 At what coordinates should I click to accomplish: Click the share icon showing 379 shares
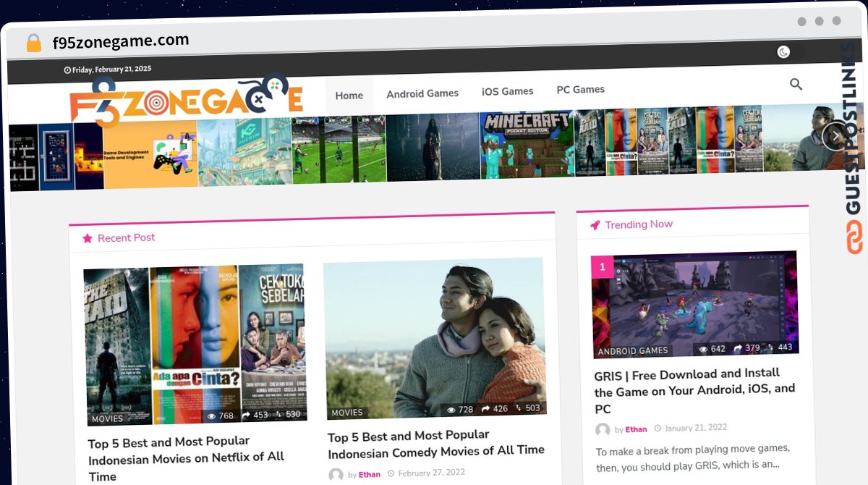[x=739, y=348]
